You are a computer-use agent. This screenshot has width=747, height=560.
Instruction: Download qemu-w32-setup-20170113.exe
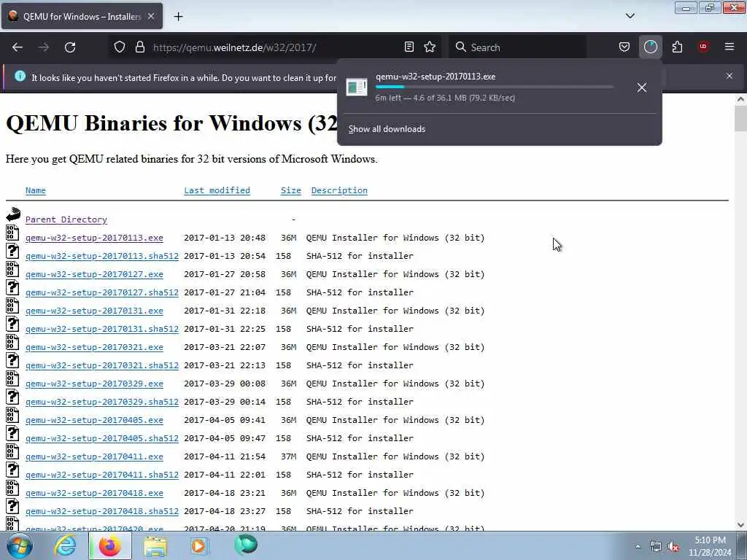(94, 238)
